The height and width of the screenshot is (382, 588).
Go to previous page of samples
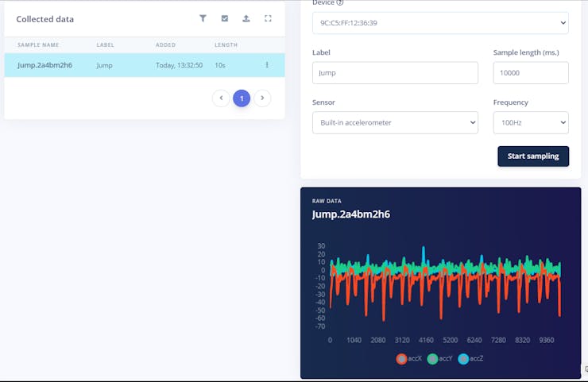coord(221,98)
